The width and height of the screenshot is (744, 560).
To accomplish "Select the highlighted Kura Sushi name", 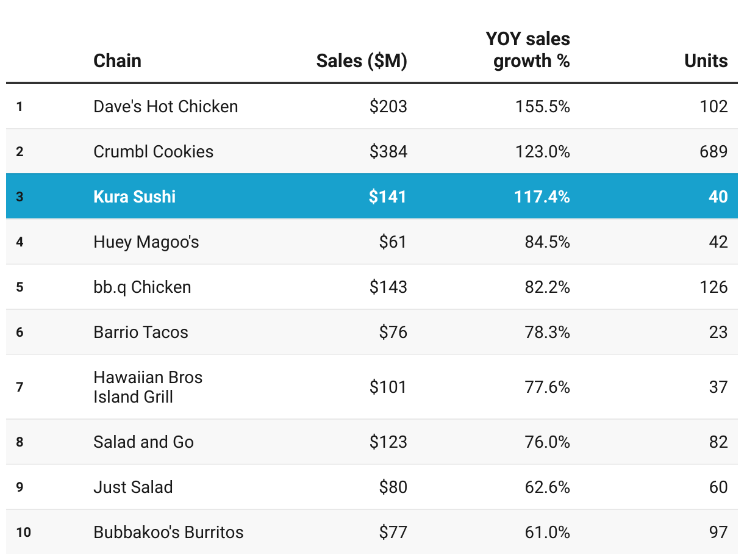I will [x=134, y=196].
